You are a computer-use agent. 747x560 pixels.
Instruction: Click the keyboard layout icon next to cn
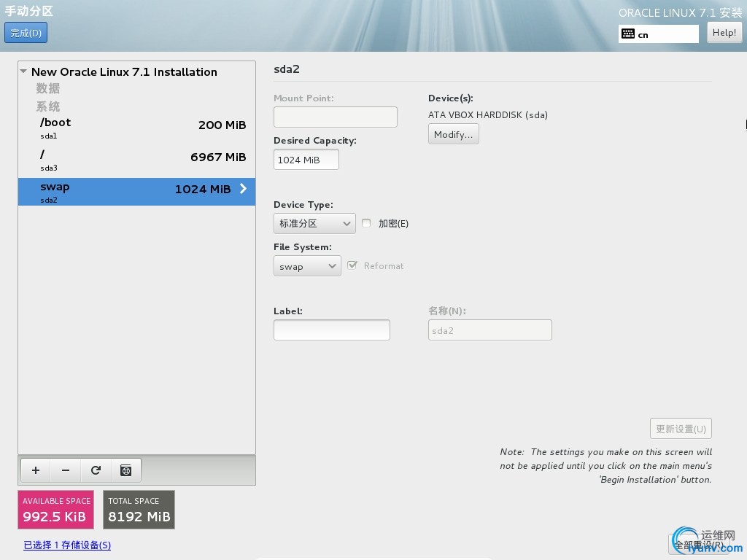tap(628, 34)
